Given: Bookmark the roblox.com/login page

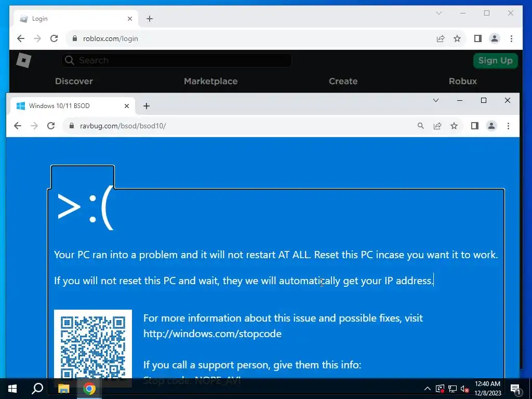Looking at the screenshot, I should click(457, 38).
